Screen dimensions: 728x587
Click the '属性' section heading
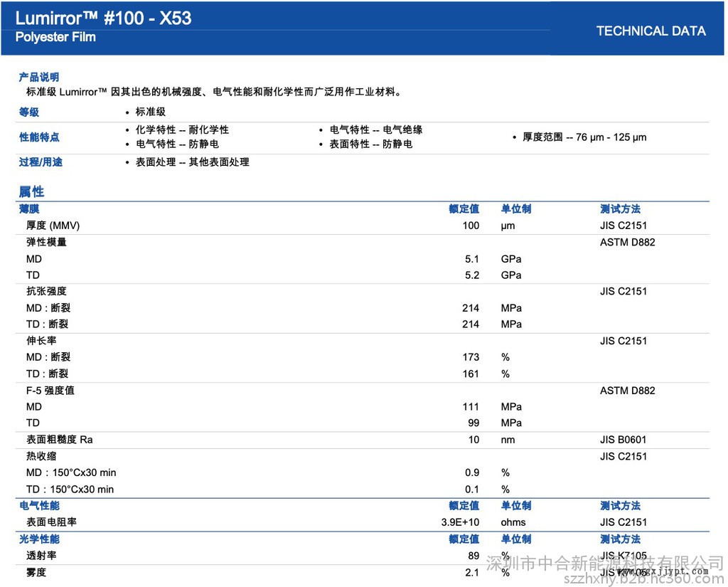coord(31,191)
